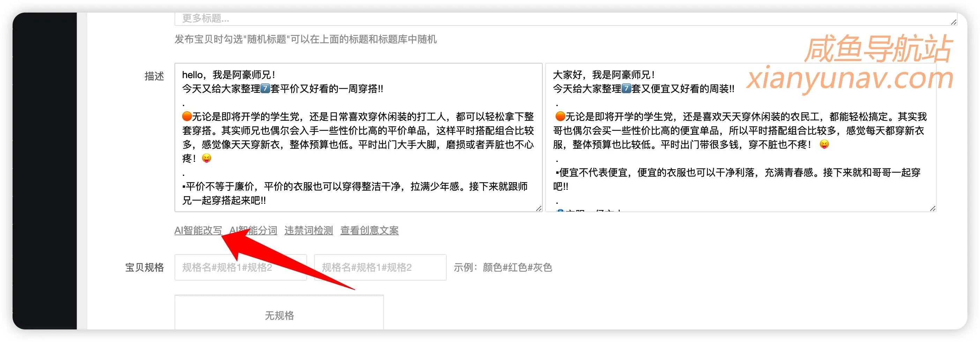The height and width of the screenshot is (342, 980).
Task: Focus the left 描述 description textarea
Action: 358,137
